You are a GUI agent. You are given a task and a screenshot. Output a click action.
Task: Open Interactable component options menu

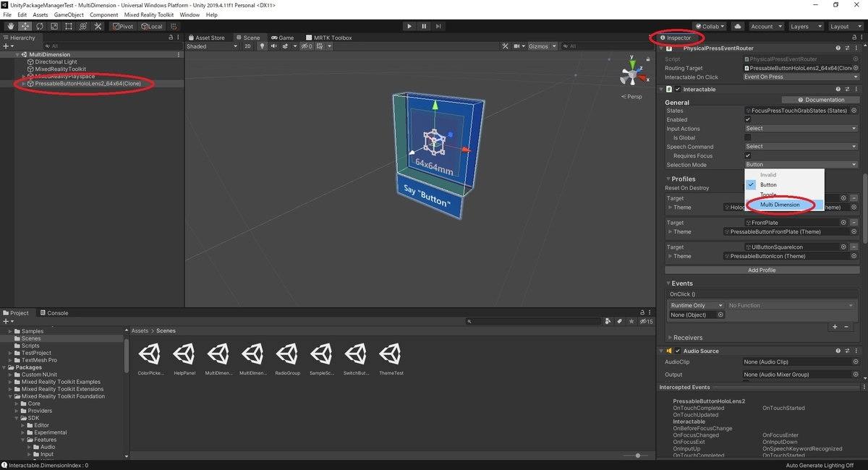point(857,89)
